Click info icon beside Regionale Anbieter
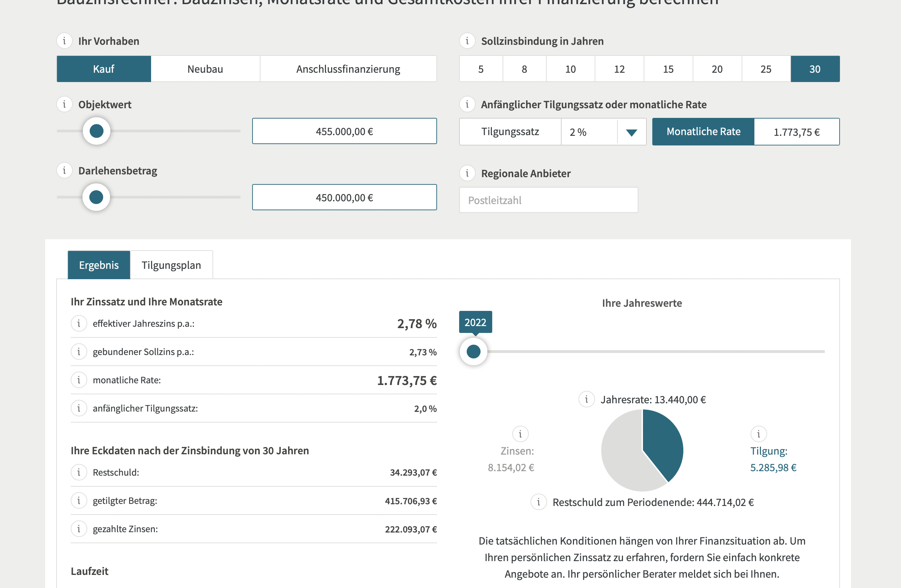 click(467, 173)
